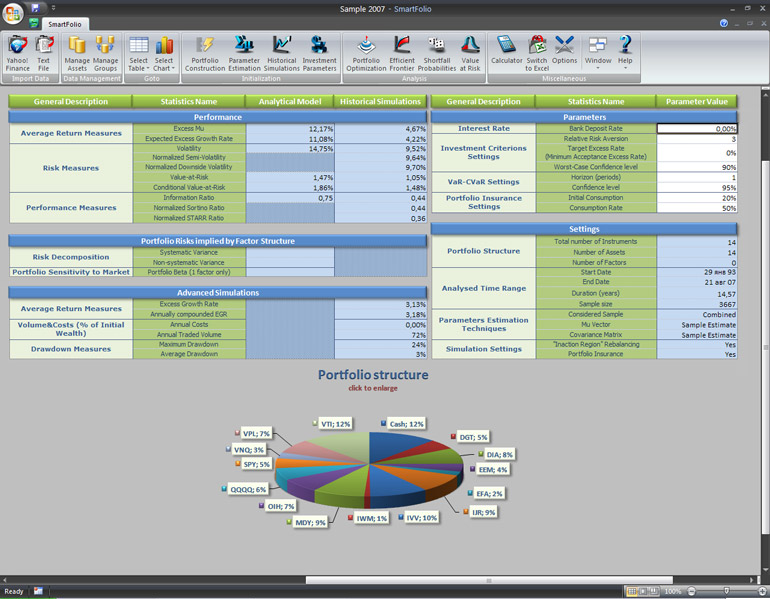Click the VTI; 12% chart label
The height and width of the screenshot is (599, 771).
click(x=336, y=424)
